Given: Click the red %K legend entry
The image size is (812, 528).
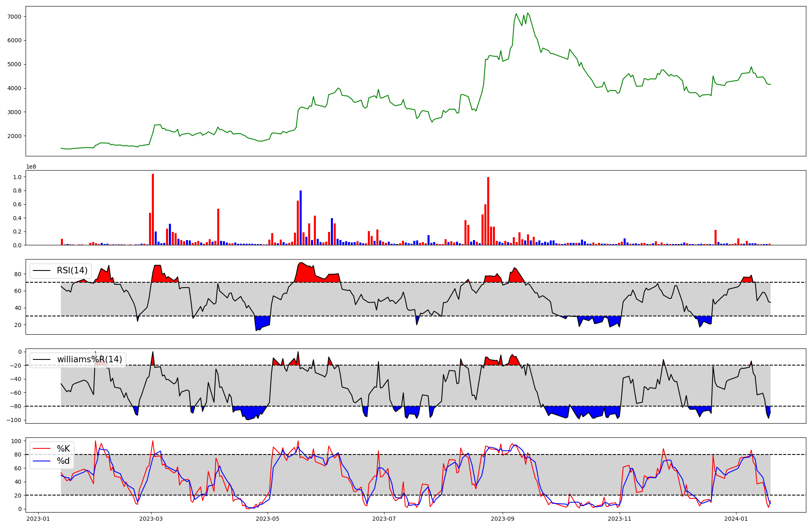Looking at the screenshot, I should click(63, 449).
